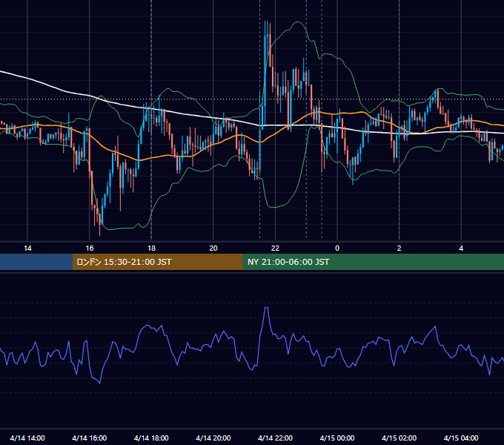This screenshot has height=445, width=504.
Task: Click the 4 hour label on the price chart axis
Action: [461, 248]
